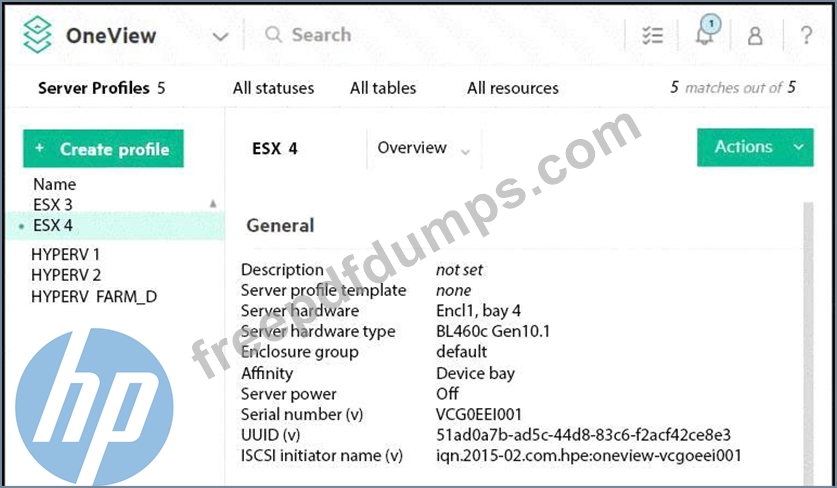Select the HYPERV FARM_D profile
This screenshot has height=488, width=837.
coord(94,296)
